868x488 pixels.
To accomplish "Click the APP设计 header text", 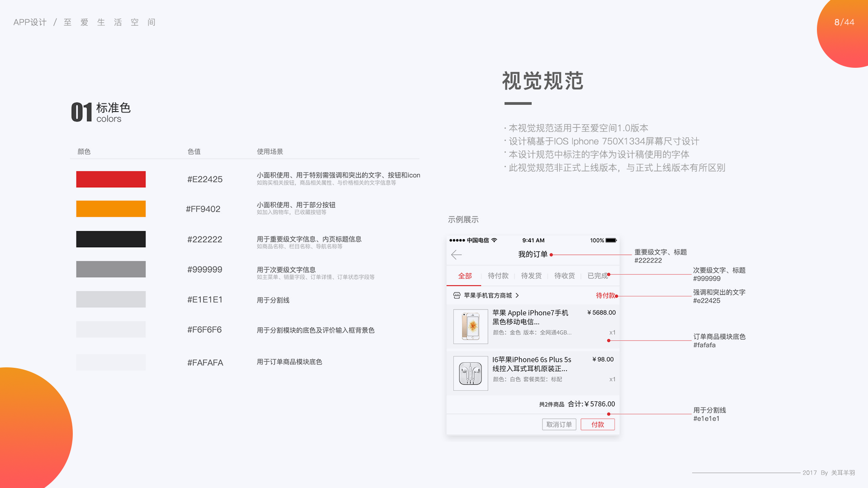I will [30, 22].
